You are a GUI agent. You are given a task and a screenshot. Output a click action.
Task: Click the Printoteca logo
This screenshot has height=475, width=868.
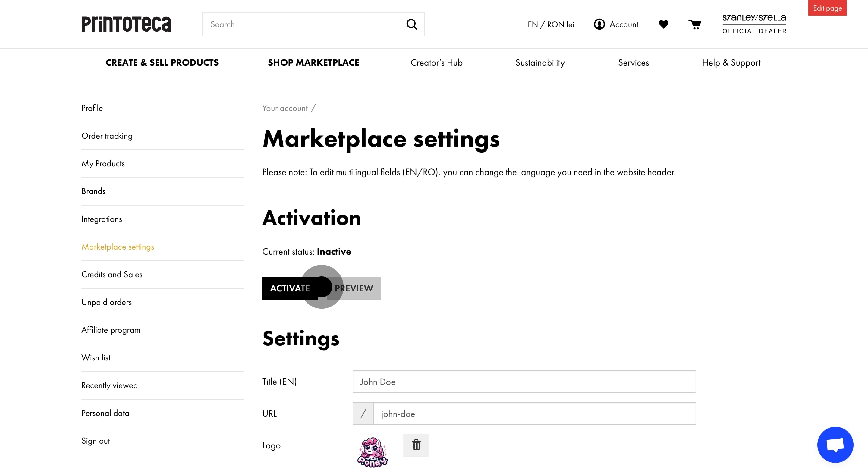pos(126,24)
